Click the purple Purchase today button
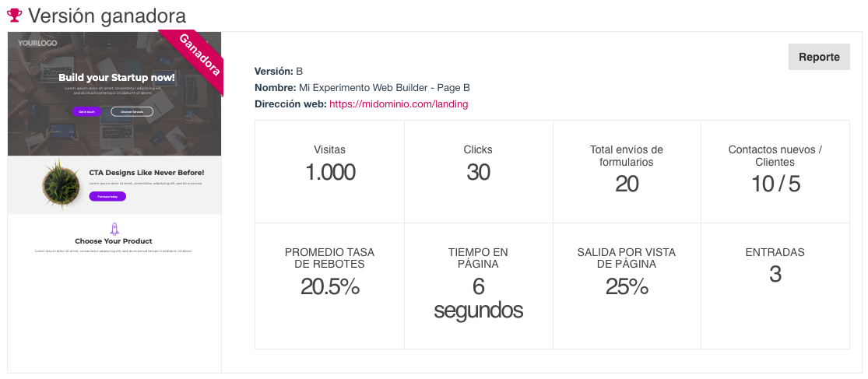The width and height of the screenshot is (868, 379). 107,196
